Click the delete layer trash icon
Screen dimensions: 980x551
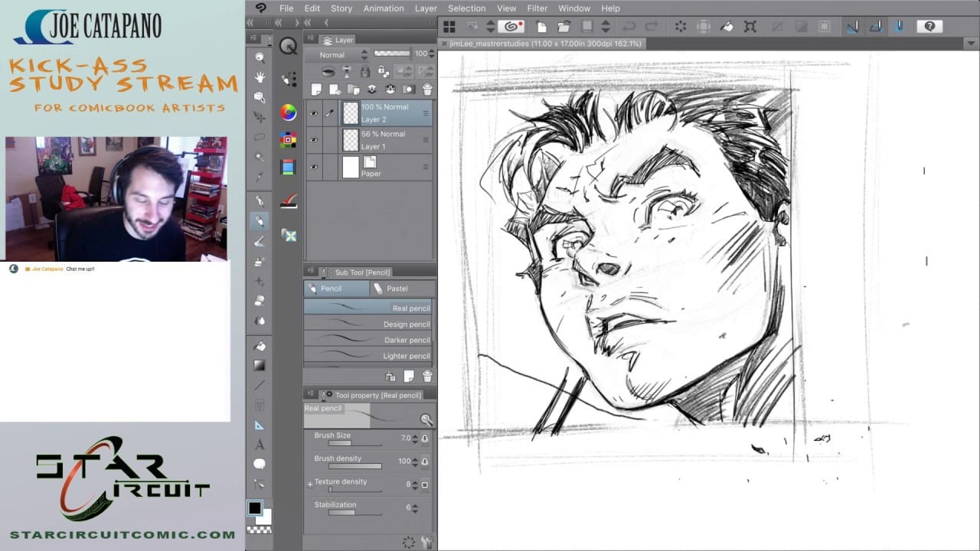click(427, 90)
